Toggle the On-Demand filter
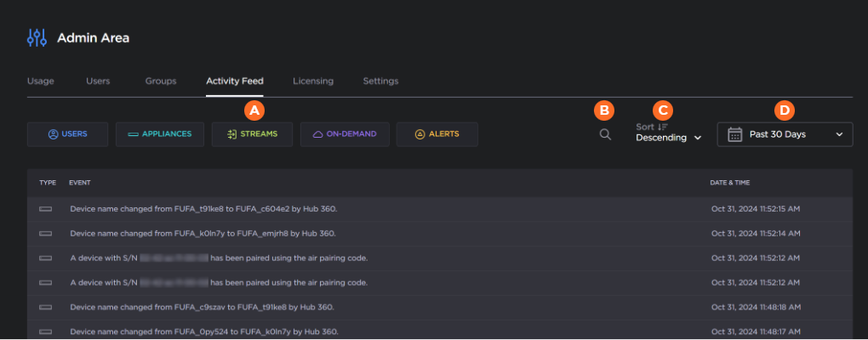The image size is (868, 340). (x=345, y=134)
